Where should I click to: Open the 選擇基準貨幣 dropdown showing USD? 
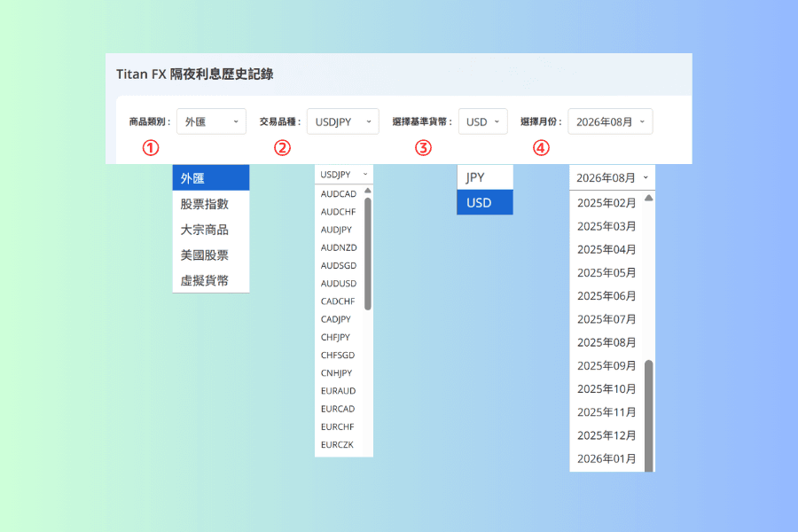point(482,121)
